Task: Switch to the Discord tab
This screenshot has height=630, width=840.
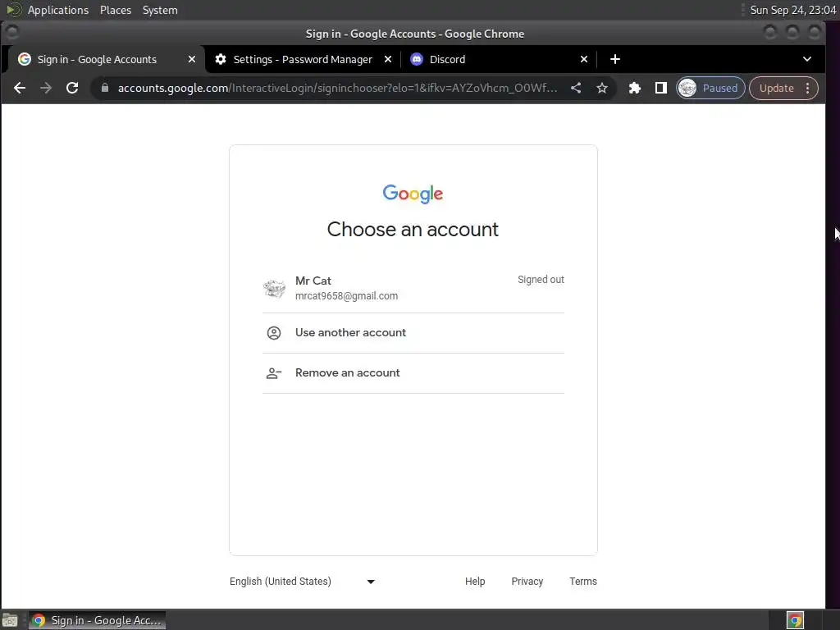Action: click(x=447, y=59)
